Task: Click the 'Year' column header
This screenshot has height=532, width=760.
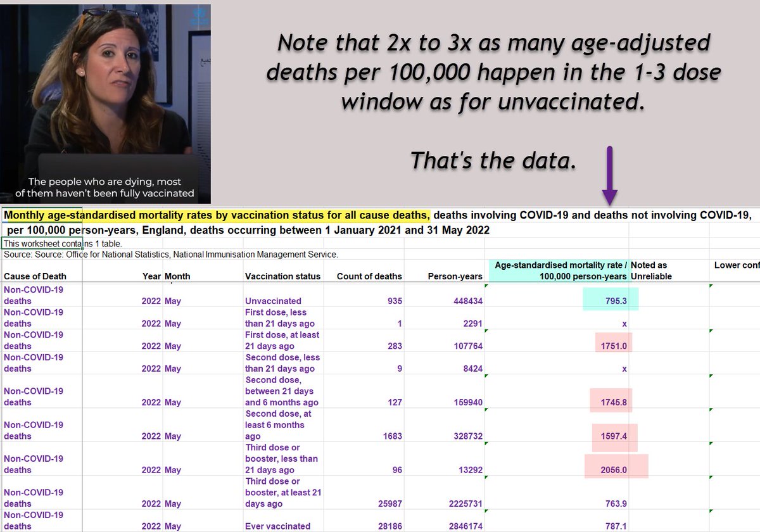Action: tap(151, 276)
